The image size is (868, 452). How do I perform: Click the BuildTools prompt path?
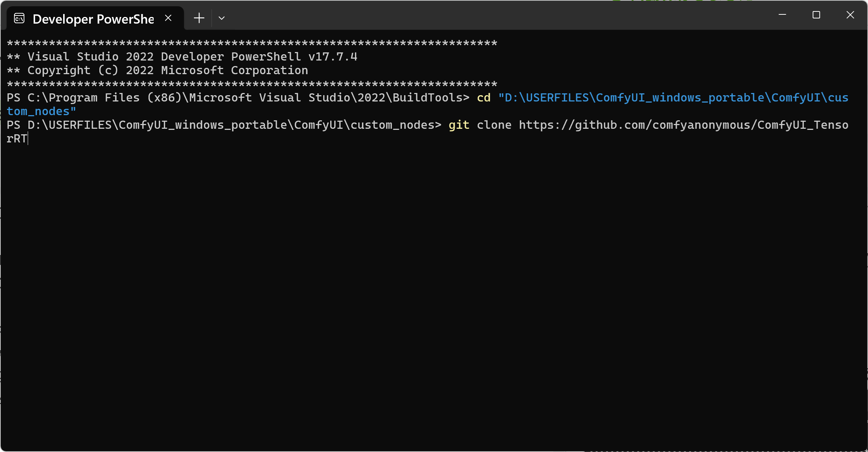pyautogui.click(x=236, y=97)
